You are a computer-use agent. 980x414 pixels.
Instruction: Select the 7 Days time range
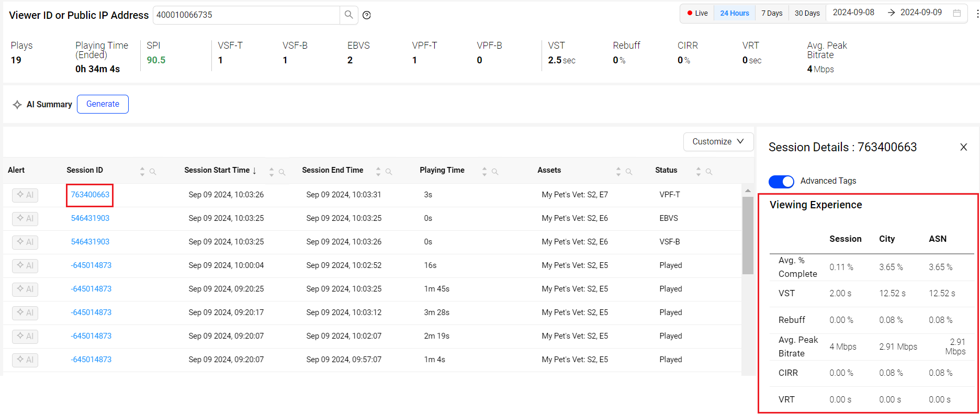(x=772, y=13)
